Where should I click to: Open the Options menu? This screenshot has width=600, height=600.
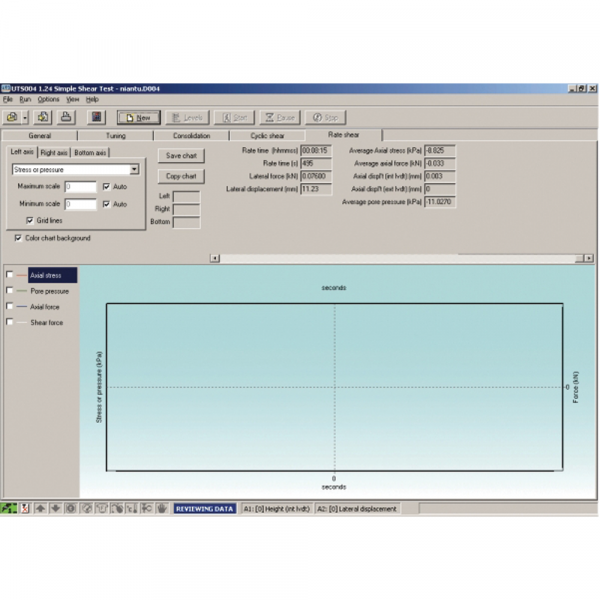pos(48,100)
